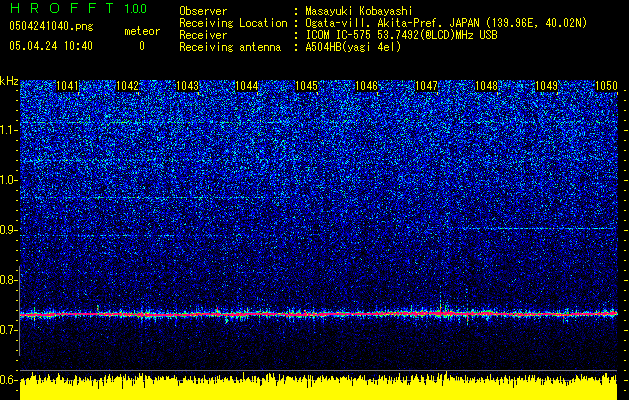
Task: Click the ICOM IC-575 receiver text
Action: (401, 35)
